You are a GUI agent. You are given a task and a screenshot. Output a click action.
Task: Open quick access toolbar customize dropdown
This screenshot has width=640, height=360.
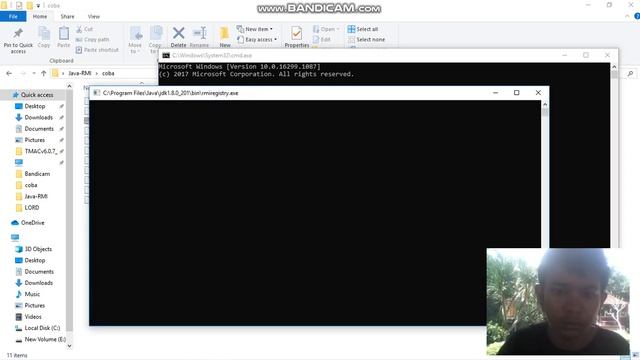(38, 5)
